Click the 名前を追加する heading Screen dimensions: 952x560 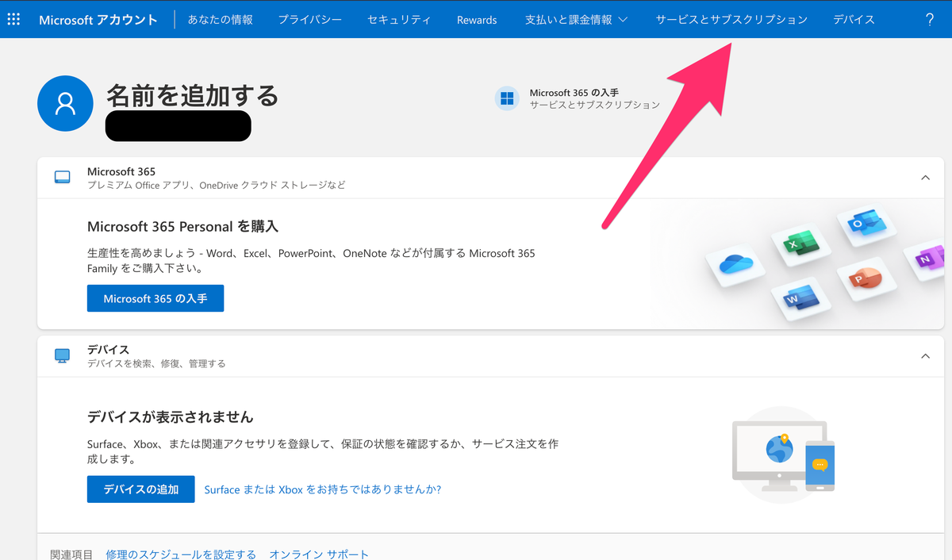pyautogui.click(x=193, y=96)
